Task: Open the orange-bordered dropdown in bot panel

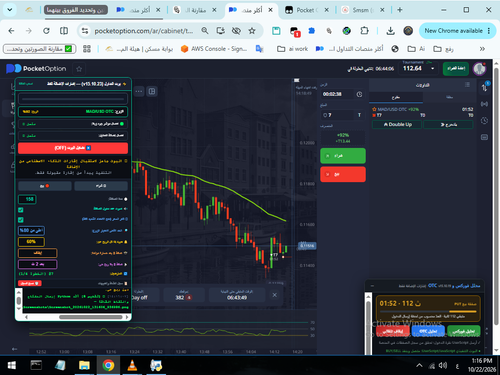Action: point(38,253)
